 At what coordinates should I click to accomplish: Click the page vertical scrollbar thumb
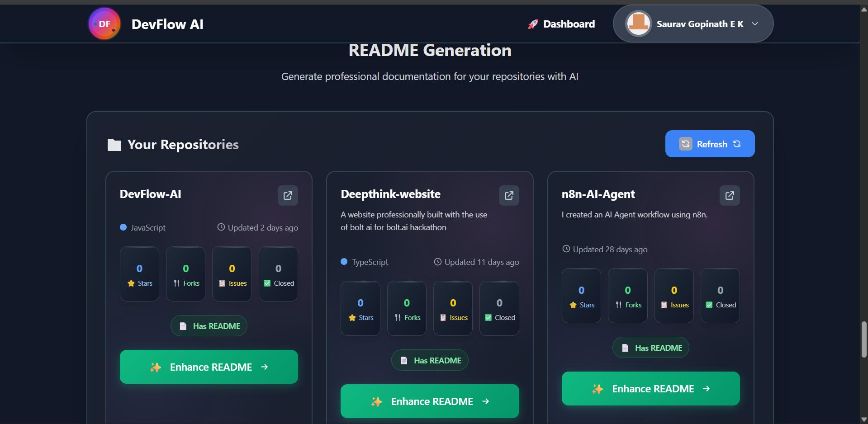tap(864, 339)
